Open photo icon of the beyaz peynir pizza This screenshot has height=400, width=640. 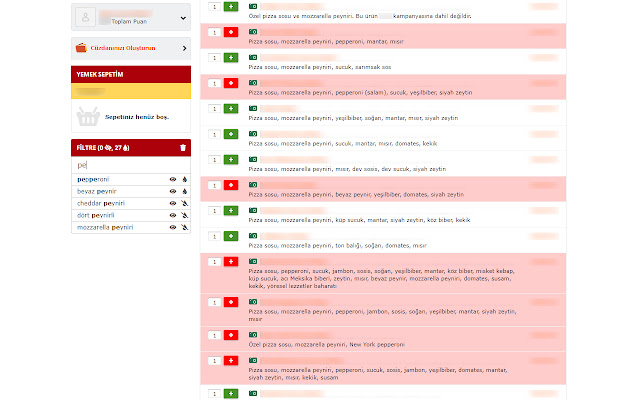coord(253,185)
